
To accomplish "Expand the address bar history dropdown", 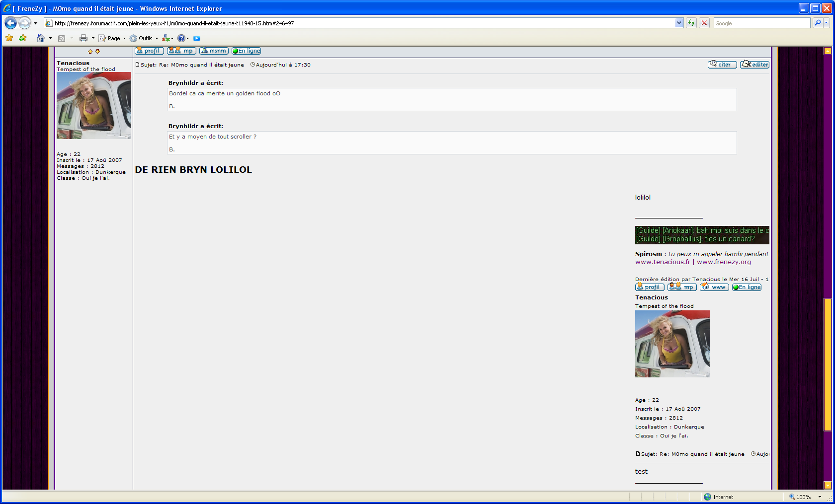I will click(679, 23).
